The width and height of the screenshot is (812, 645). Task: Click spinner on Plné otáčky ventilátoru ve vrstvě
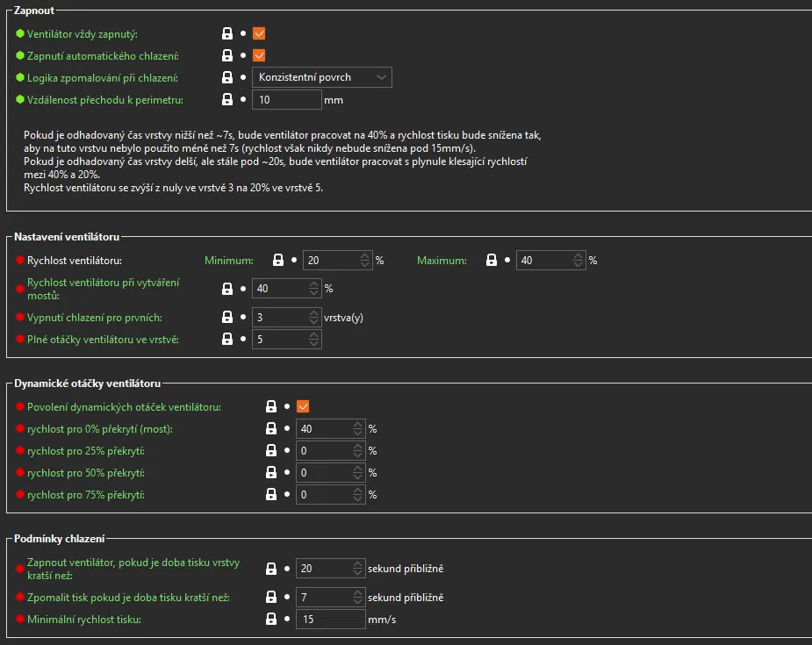click(314, 340)
